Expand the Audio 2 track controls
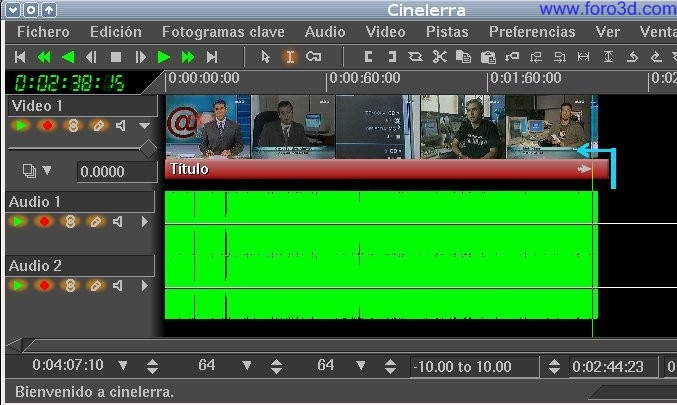 click(145, 285)
